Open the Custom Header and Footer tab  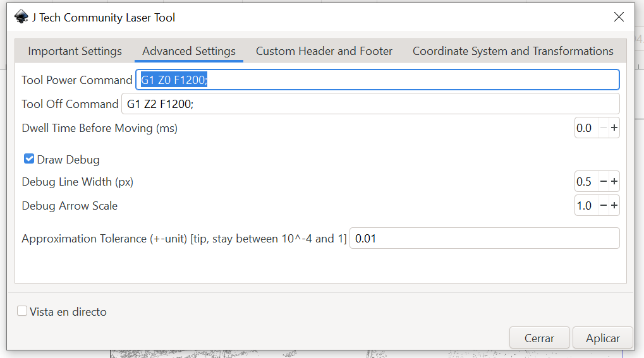324,51
